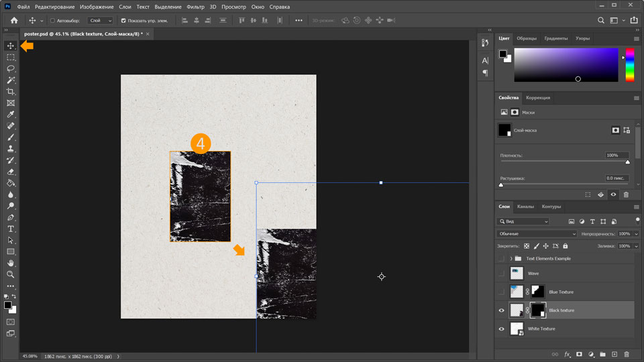Switch to the Коррекция tab
This screenshot has height=362, width=644.
(538, 97)
